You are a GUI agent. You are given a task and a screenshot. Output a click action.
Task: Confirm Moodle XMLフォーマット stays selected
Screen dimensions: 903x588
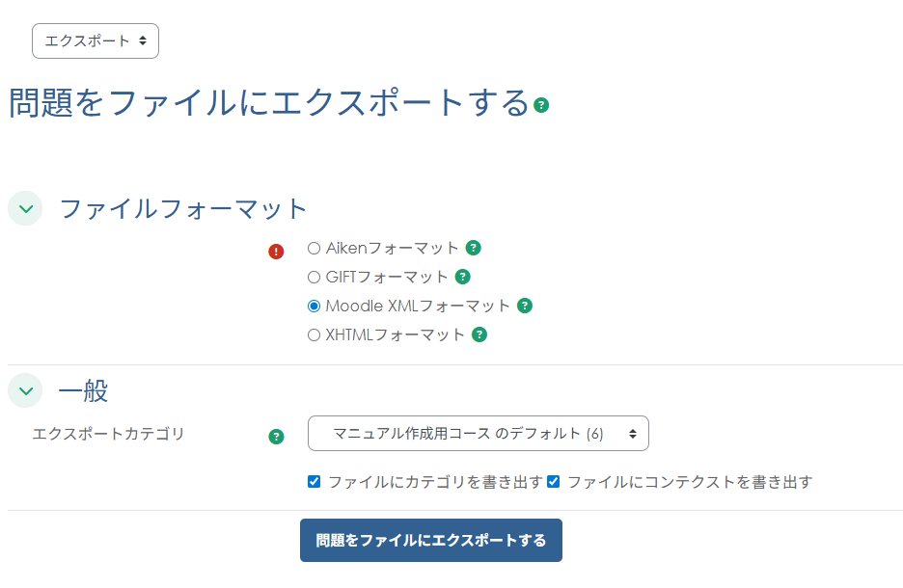(x=313, y=306)
